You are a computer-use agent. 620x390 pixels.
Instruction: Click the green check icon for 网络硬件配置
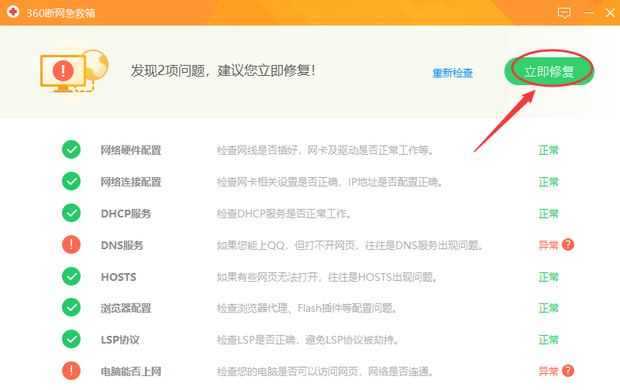coord(71,150)
